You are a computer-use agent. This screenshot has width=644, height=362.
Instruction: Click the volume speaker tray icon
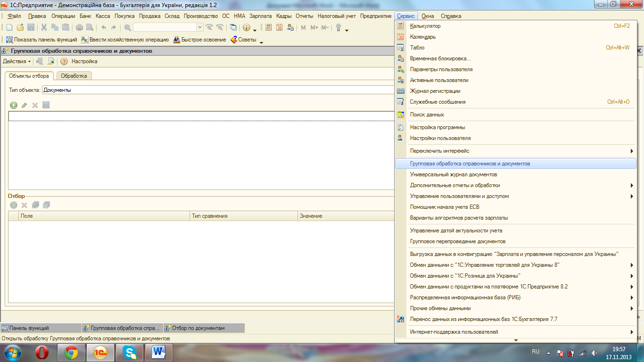click(593, 353)
